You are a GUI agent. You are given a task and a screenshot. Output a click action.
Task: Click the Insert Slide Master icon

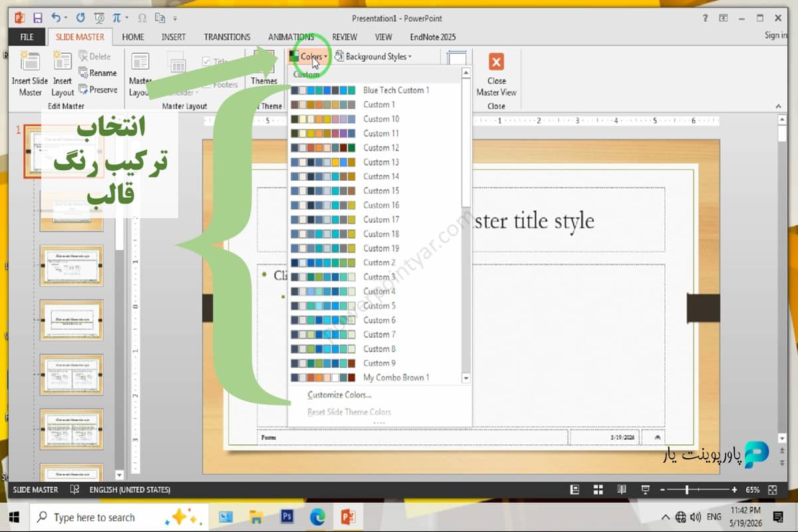pyautogui.click(x=30, y=62)
